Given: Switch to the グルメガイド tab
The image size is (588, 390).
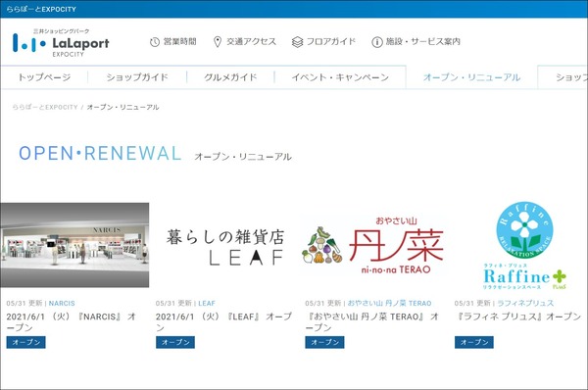Looking at the screenshot, I should pyautogui.click(x=230, y=77).
